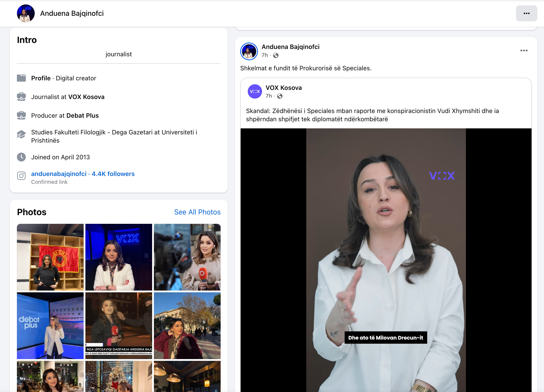Click the header profile avatar
544x392 pixels.
[26, 13]
